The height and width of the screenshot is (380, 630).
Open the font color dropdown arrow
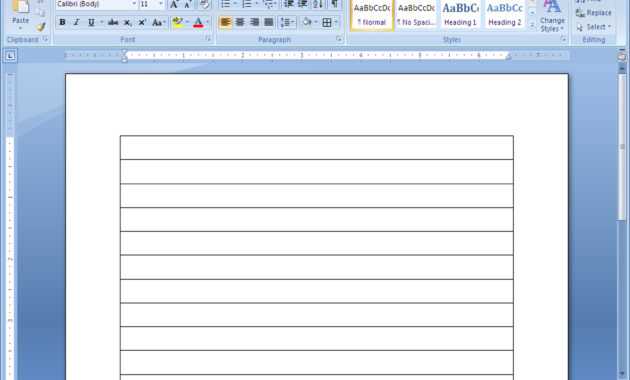click(208, 22)
